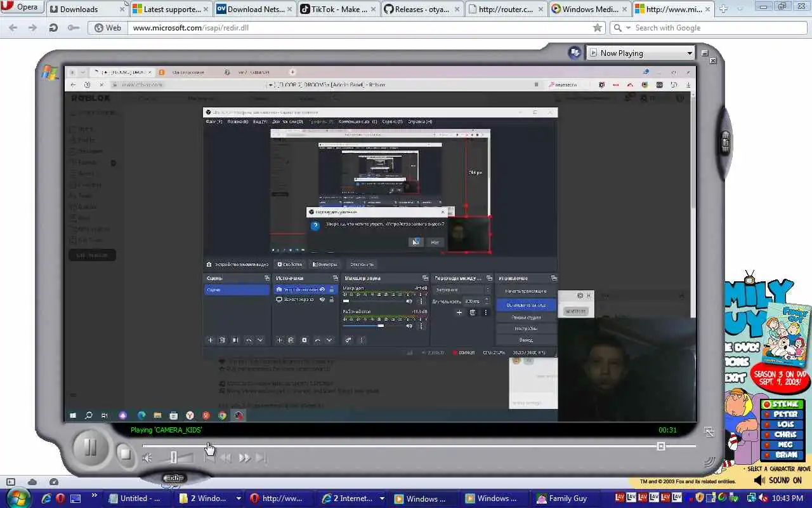Bookmark the page with the star icon
This screenshot has height=508, width=812.
coord(597,28)
